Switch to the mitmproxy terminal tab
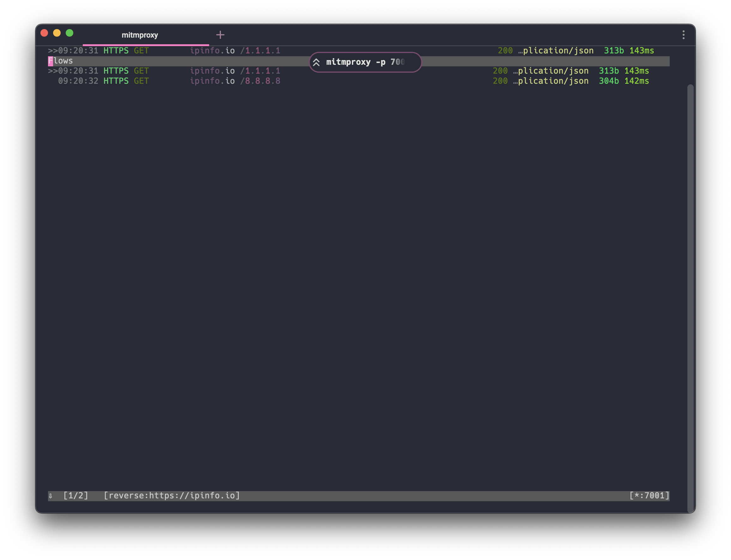This screenshot has width=731, height=560. pos(140,35)
